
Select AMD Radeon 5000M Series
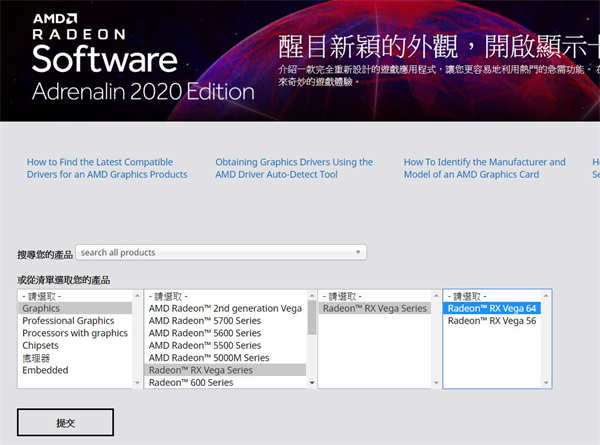tap(225, 358)
